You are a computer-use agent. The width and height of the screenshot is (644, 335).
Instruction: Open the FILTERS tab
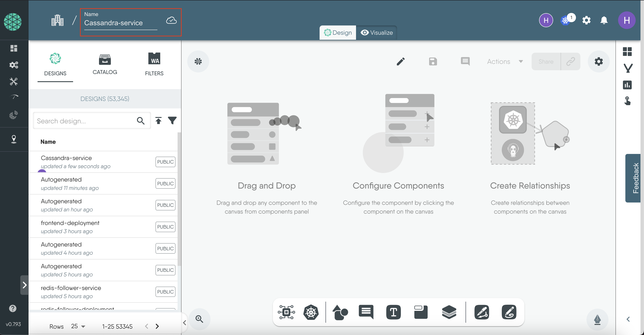coord(154,64)
